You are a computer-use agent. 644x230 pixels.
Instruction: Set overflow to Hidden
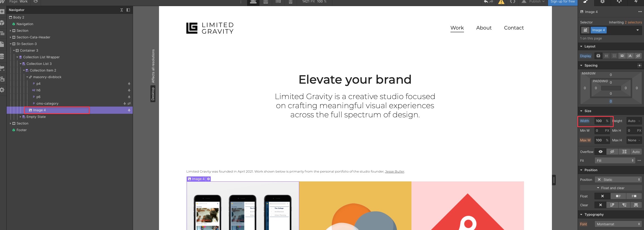(x=612, y=152)
